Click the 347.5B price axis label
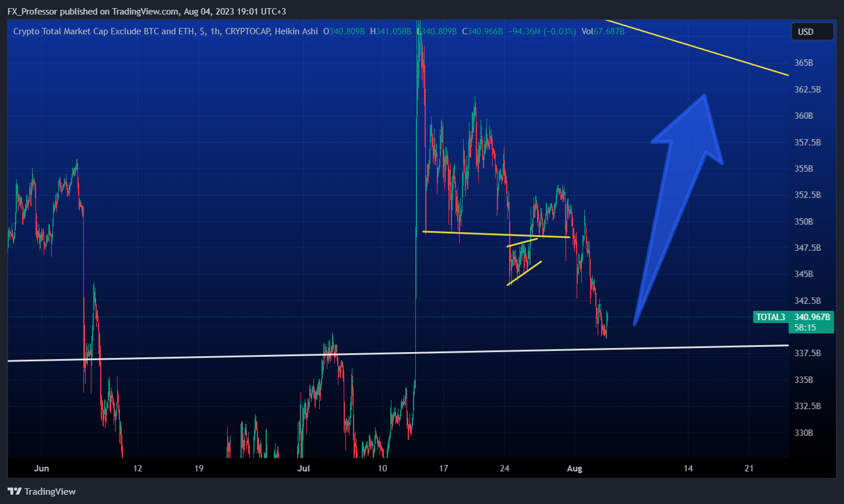Viewport: 844px width, 504px height. pyautogui.click(x=808, y=248)
